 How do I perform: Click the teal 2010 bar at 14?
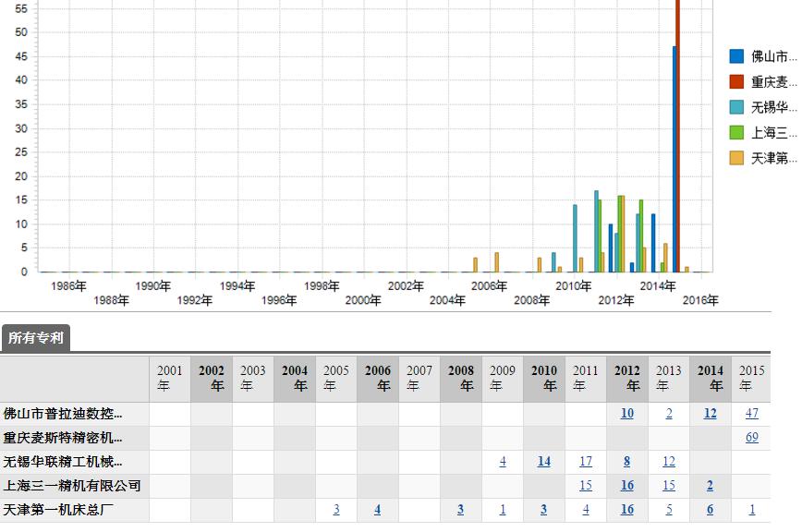575,238
